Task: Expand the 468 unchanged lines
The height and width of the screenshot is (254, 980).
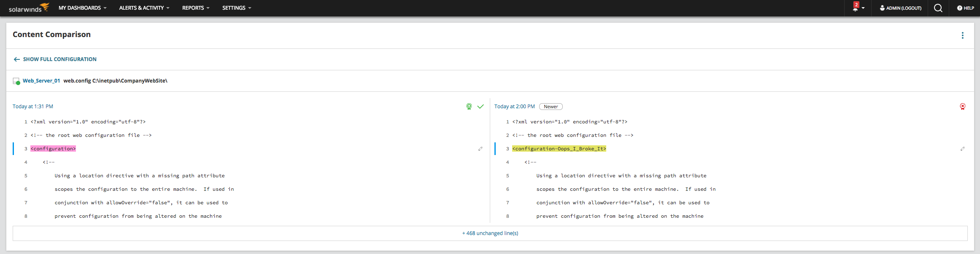Action: click(490, 233)
